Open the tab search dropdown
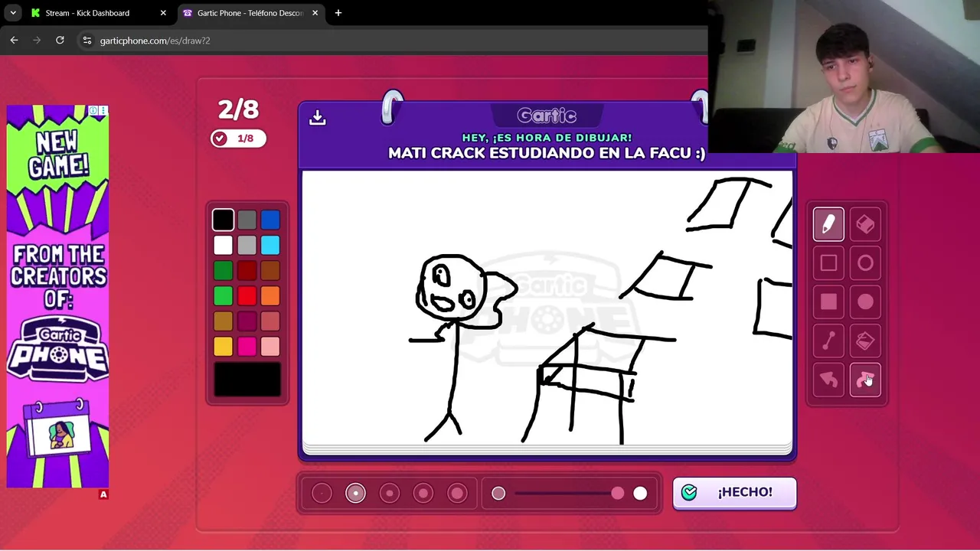The image size is (980, 551). tap(13, 13)
